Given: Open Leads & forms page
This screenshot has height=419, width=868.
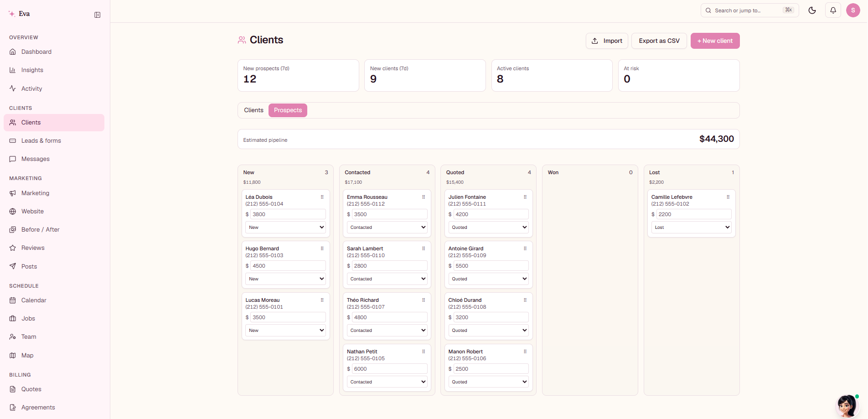Looking at the screenshot, I should [54, 141].
